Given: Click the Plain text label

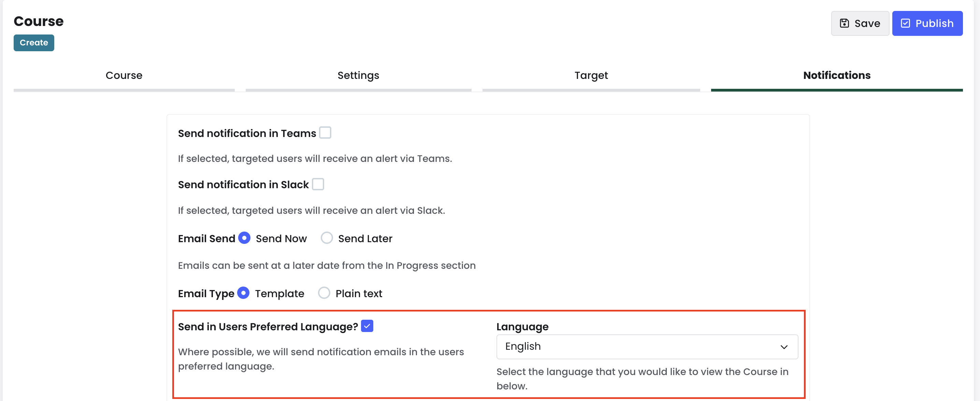Looking at the screenshot, I should point(359,294).
